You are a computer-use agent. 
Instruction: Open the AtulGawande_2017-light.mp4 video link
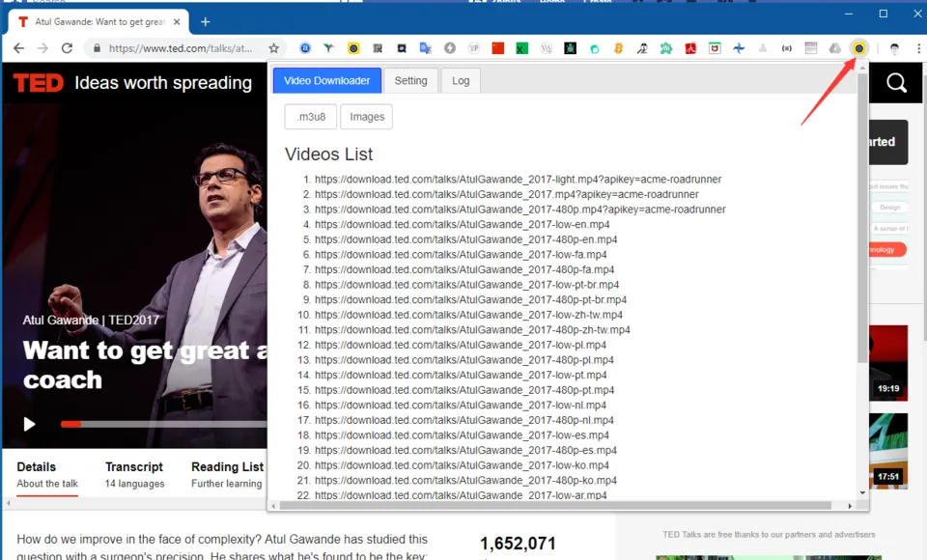(x=518, y=180)
